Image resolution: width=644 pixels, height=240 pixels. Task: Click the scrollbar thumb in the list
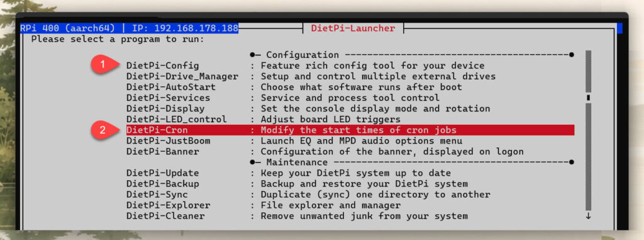tap(589, 98)
